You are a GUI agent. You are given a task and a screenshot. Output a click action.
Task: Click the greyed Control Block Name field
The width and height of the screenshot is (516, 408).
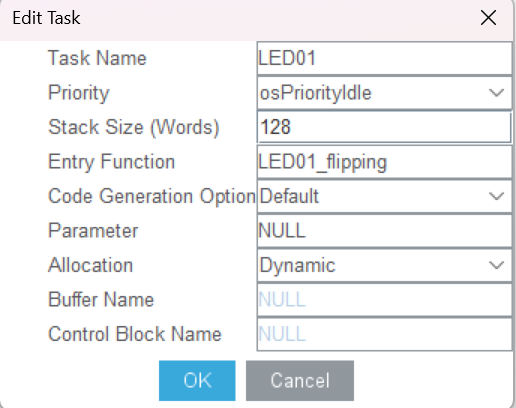384,334
